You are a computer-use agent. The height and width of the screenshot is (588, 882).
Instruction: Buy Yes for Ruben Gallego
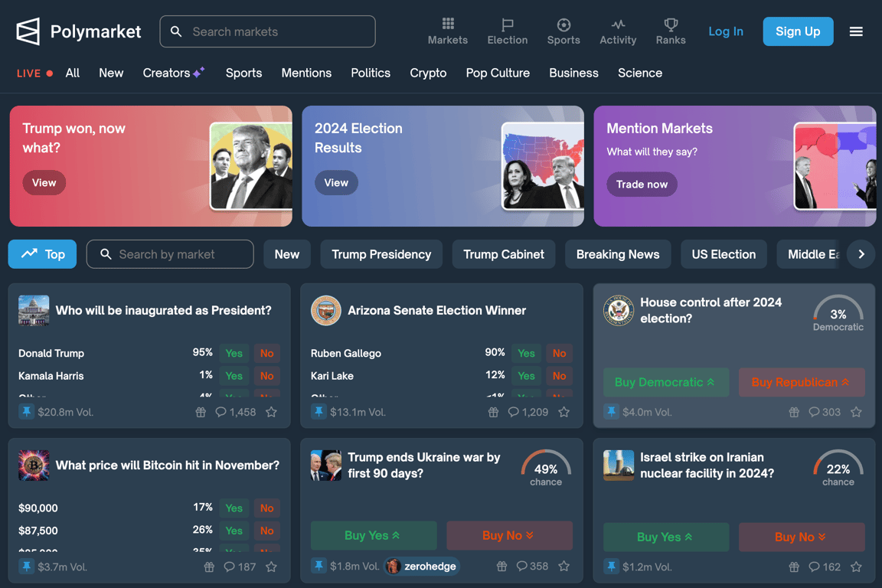pyautogui.click(x=527, y=354)
